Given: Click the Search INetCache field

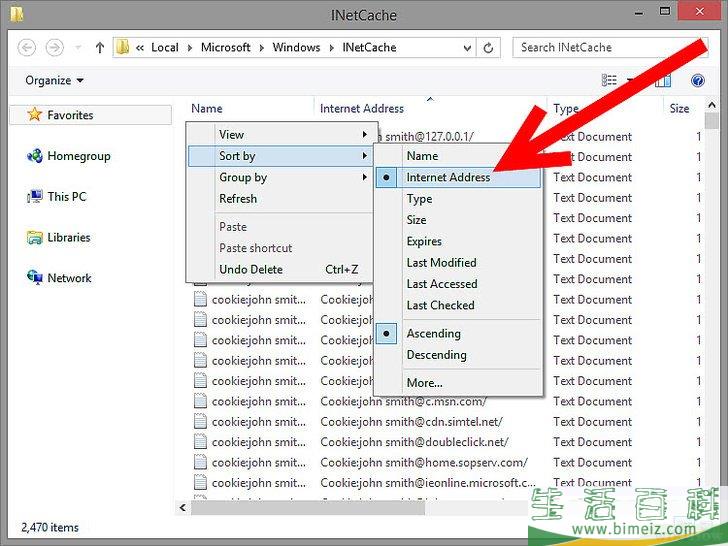Looking at the screenshot, I should (610, 47).
